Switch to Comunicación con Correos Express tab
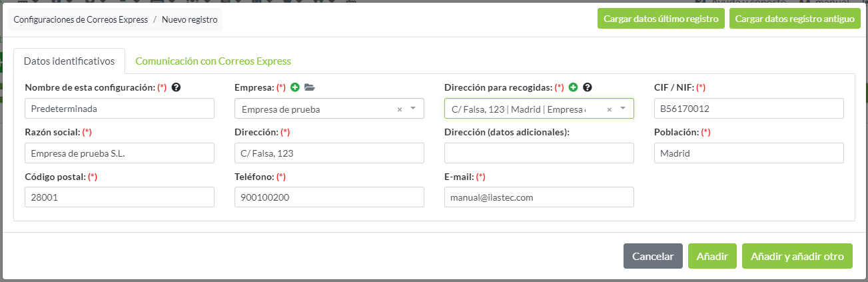The height and width of the screenshot is (282, 868). tap(213, 61)
